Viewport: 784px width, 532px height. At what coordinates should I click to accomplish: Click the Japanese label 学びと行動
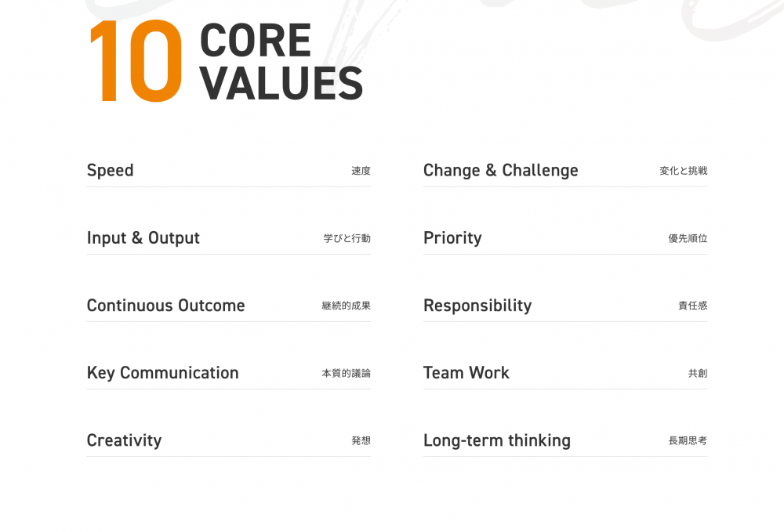pos(347,238)
